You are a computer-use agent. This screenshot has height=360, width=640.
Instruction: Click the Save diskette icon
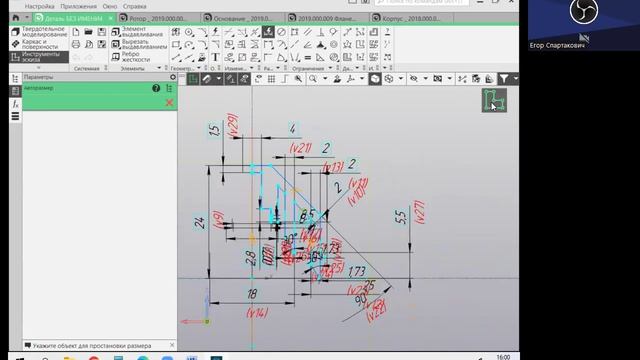102,32
